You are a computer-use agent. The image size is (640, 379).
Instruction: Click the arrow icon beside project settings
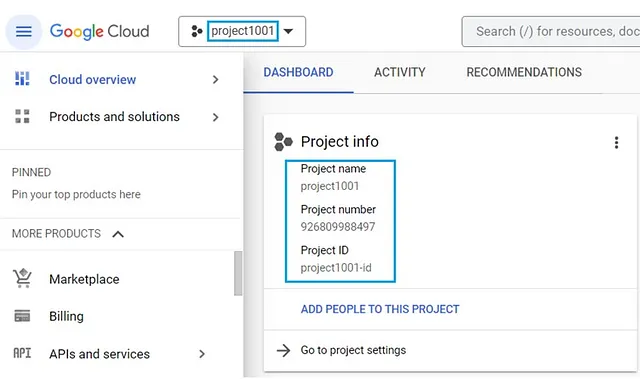(x=283, y=350)
